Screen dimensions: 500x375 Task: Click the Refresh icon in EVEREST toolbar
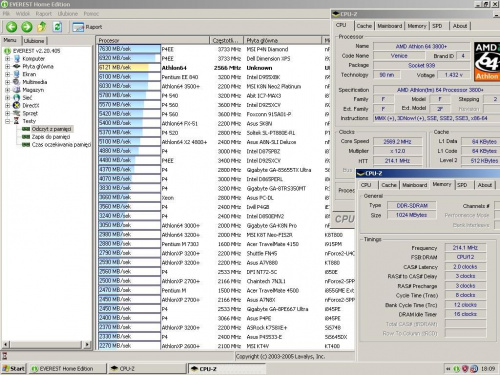[x=57, y=27]
